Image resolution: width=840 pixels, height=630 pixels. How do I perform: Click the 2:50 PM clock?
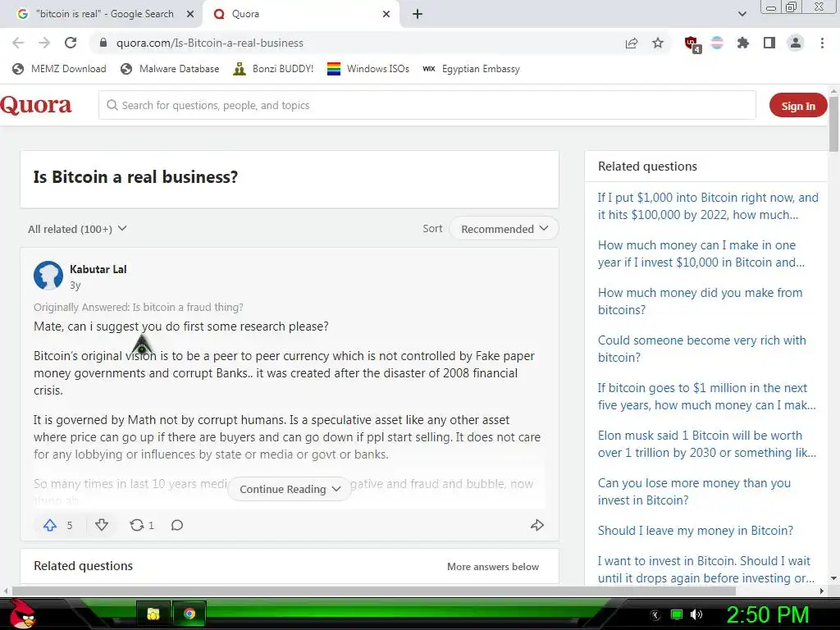click(x=767, y=614)
